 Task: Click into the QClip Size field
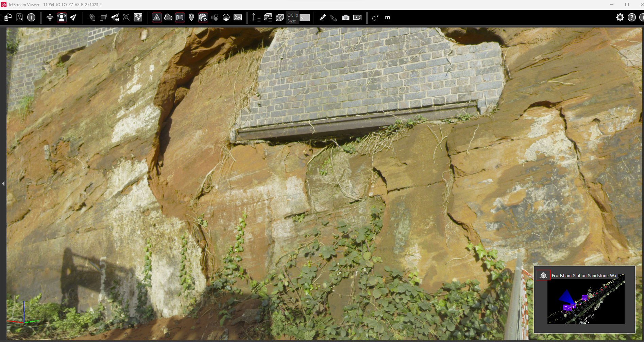click(305, 18)
